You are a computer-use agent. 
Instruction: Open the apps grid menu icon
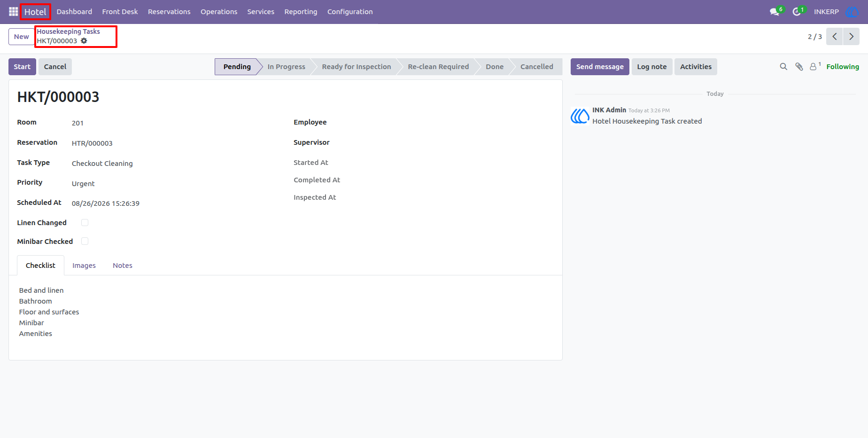point(13,12)
